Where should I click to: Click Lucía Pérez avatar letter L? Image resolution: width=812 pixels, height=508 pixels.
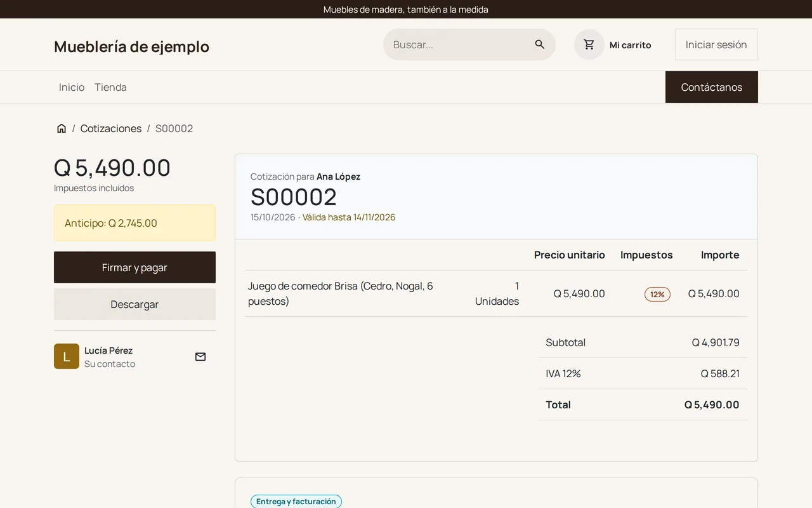(x=67, y=356)
